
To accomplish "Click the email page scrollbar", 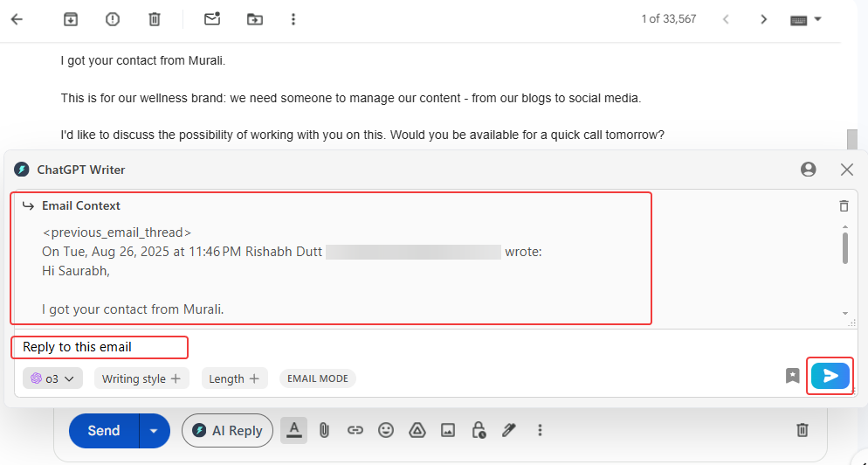I will [x=852, y=140].
